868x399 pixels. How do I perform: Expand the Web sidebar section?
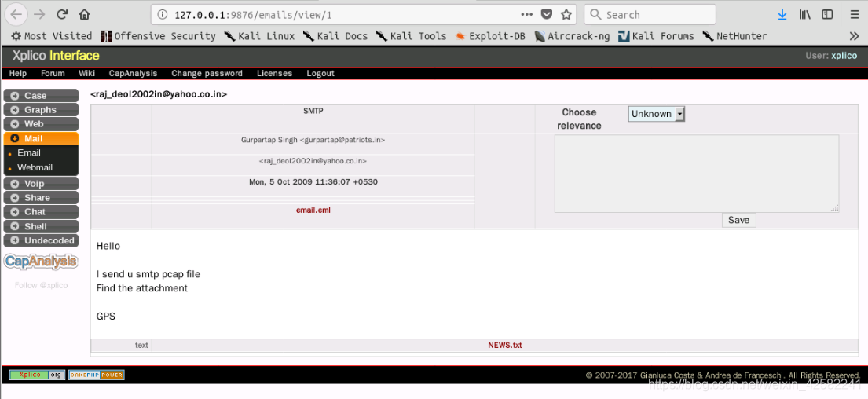(41, 124)
